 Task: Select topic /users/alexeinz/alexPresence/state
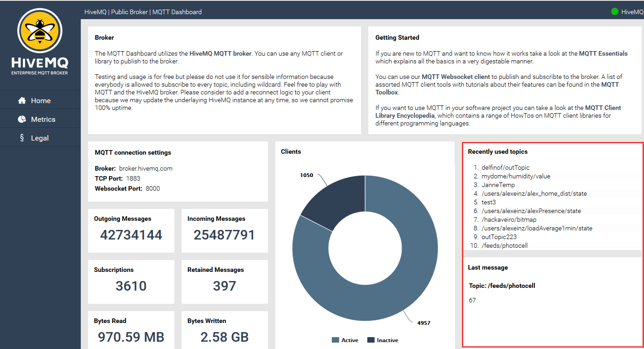coord(531,211)
